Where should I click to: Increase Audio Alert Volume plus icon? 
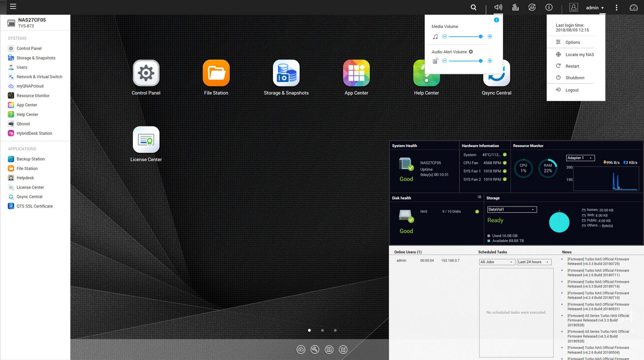point(490,61)
